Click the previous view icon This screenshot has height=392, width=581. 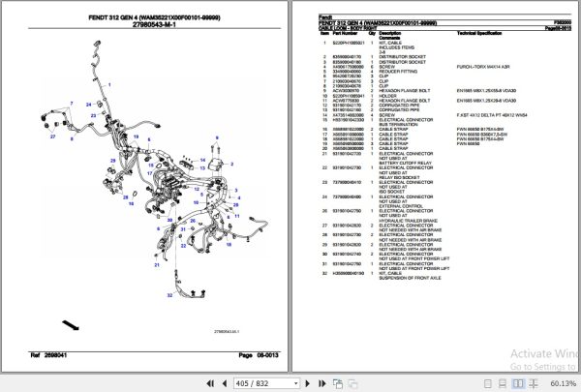(338, 384)
